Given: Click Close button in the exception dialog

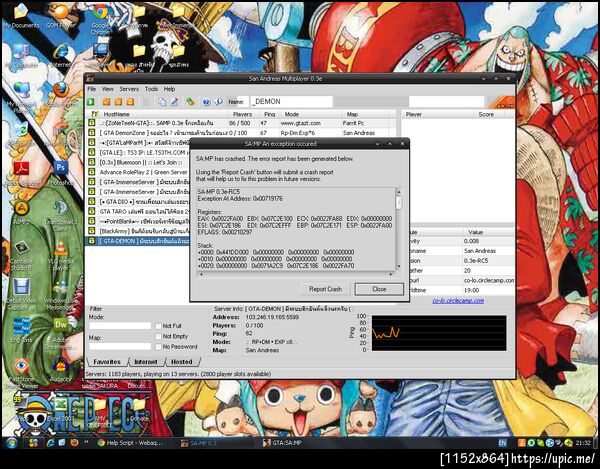Looking at the screenshot, I should [x=379, y=289].
